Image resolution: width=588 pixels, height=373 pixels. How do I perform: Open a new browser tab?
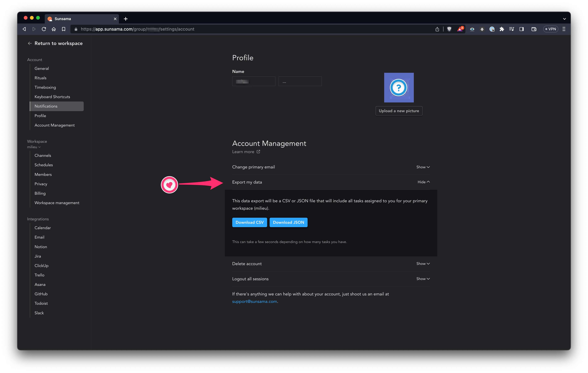pyautogui.click(x=126, y=19)
